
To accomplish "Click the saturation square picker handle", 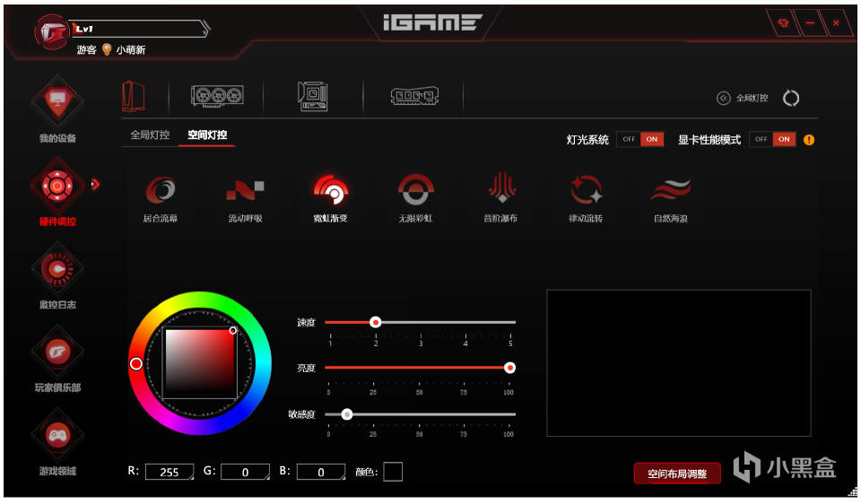I will click(x=233, y=330).
